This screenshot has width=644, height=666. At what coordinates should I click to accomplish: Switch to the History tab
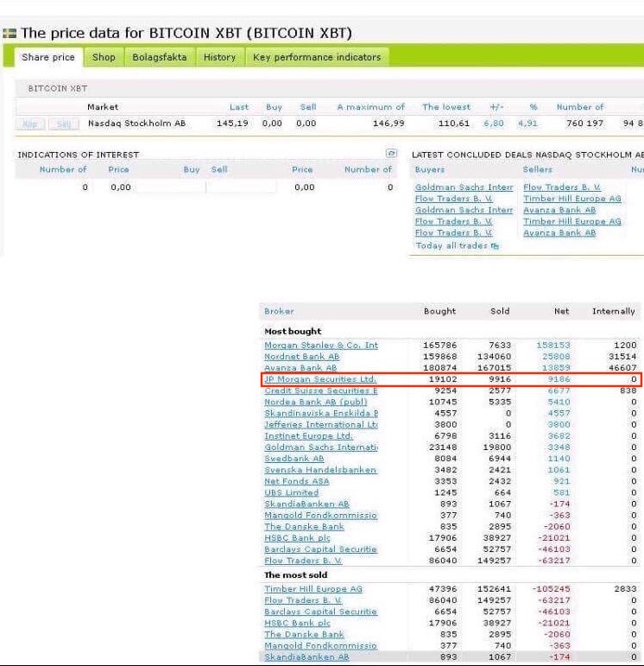(219, 57)
